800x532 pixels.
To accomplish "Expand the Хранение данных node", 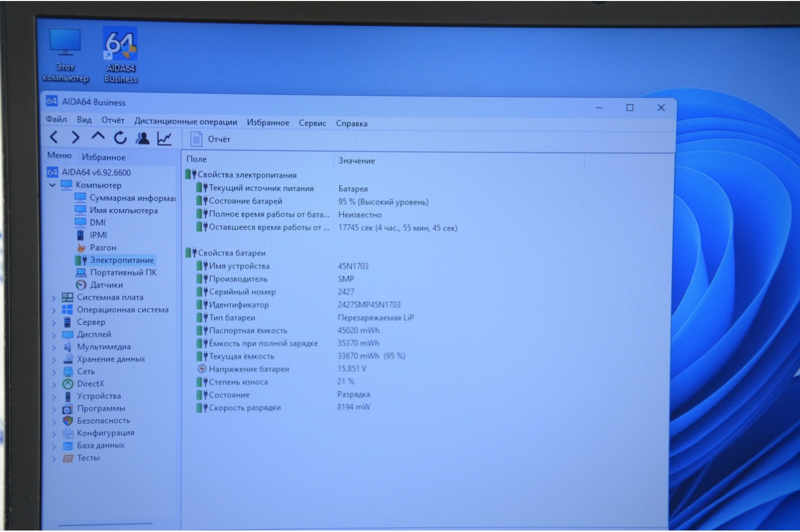I will (x=54, y=360).
